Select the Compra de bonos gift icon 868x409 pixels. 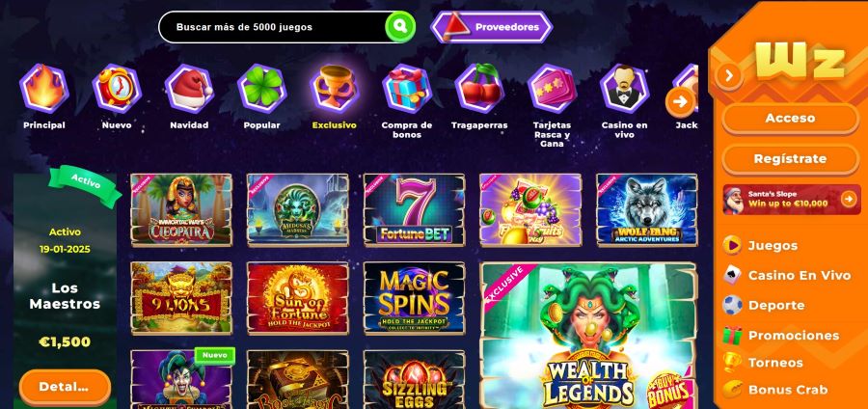click(407, 89)
